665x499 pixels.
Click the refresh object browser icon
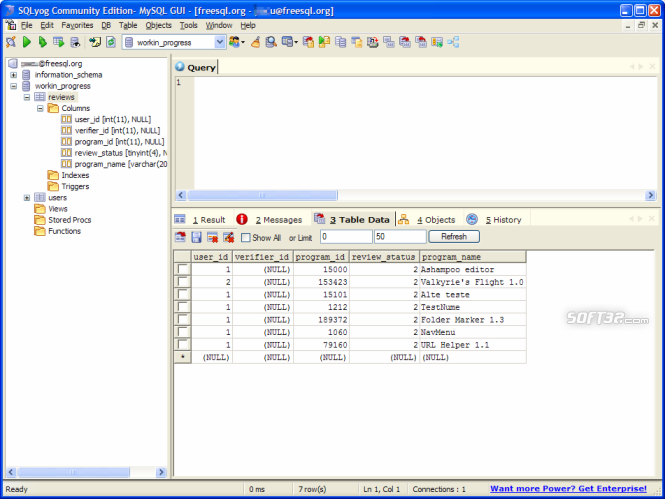coord(111,42)
